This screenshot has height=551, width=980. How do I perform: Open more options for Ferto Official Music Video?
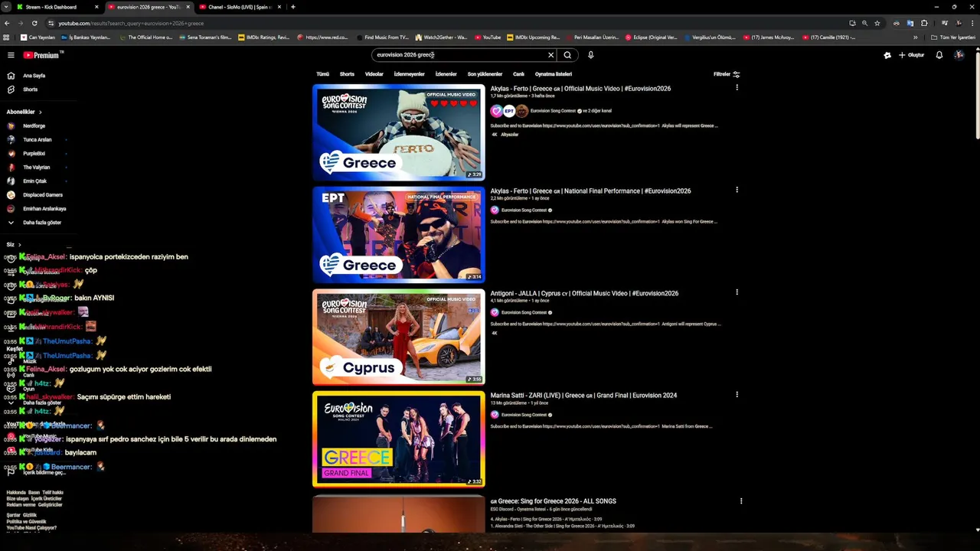[x=737, y=88]
